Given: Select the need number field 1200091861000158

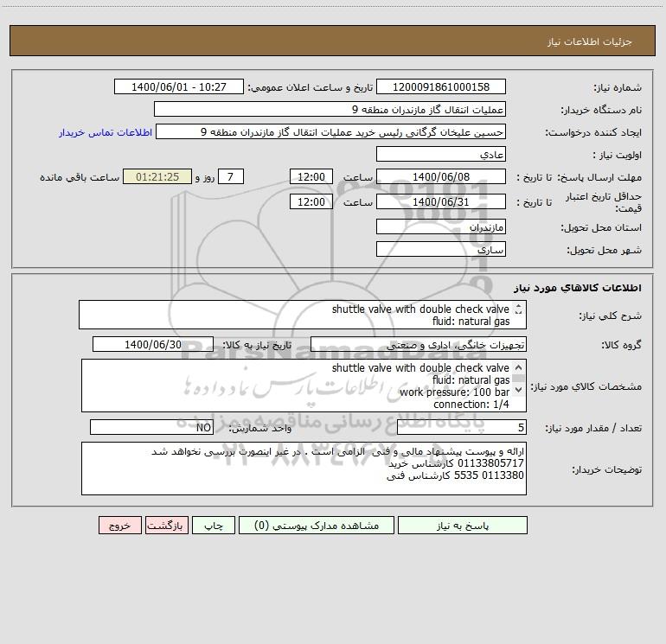Looking at the screenshot, I should click(x=441, y=86).
